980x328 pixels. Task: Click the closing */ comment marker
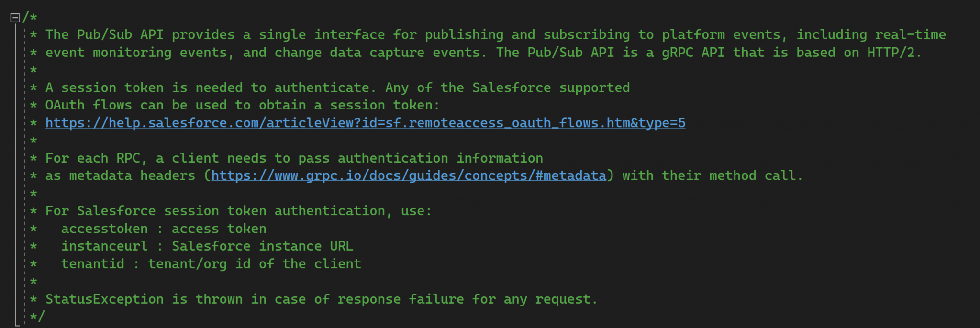pos(37,316)
